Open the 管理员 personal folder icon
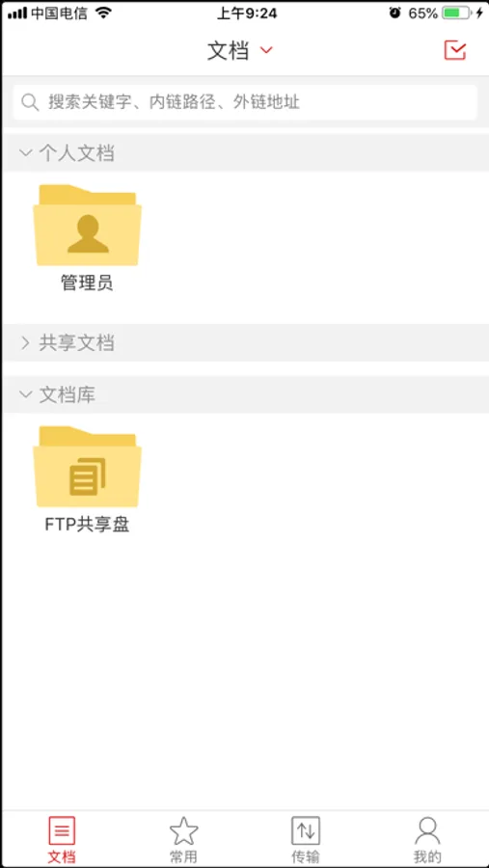The width and height of the screenshot is (489, 868). click(x=87, y=225)
